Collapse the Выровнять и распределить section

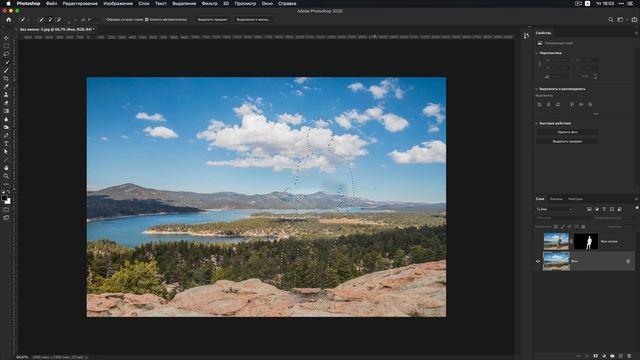click(x=537, y=89)
